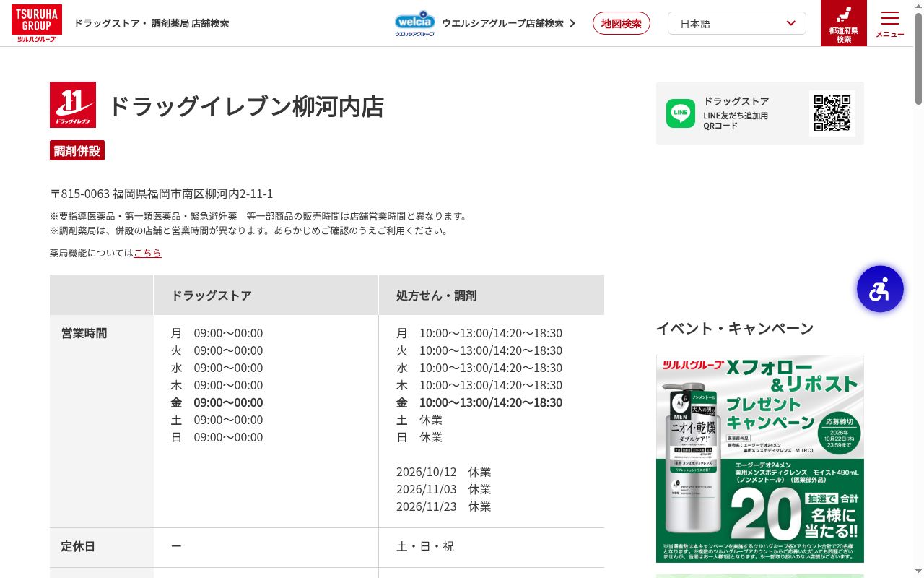Click the 営業時間 row label

coord(84,333)
